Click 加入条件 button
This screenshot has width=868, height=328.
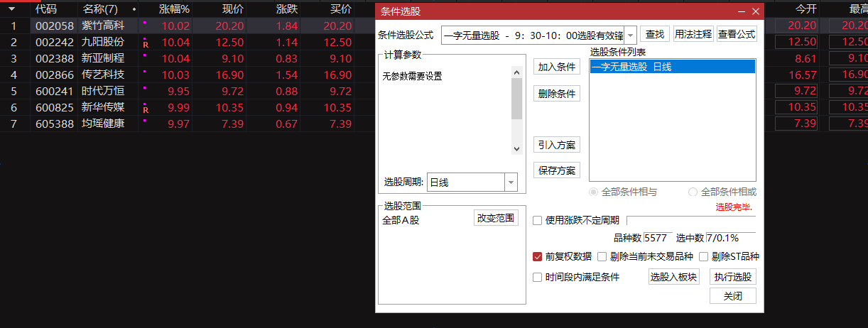pyautogui.click(x=557, y=67)
